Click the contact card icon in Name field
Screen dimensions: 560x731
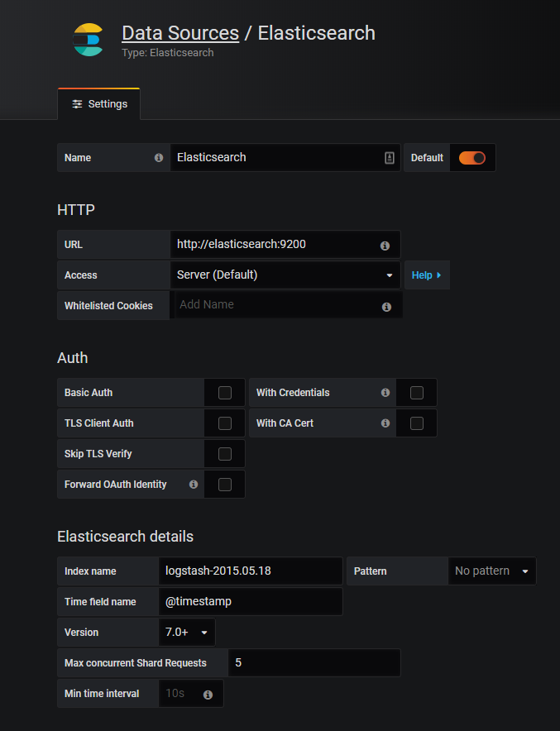(390, 158)
